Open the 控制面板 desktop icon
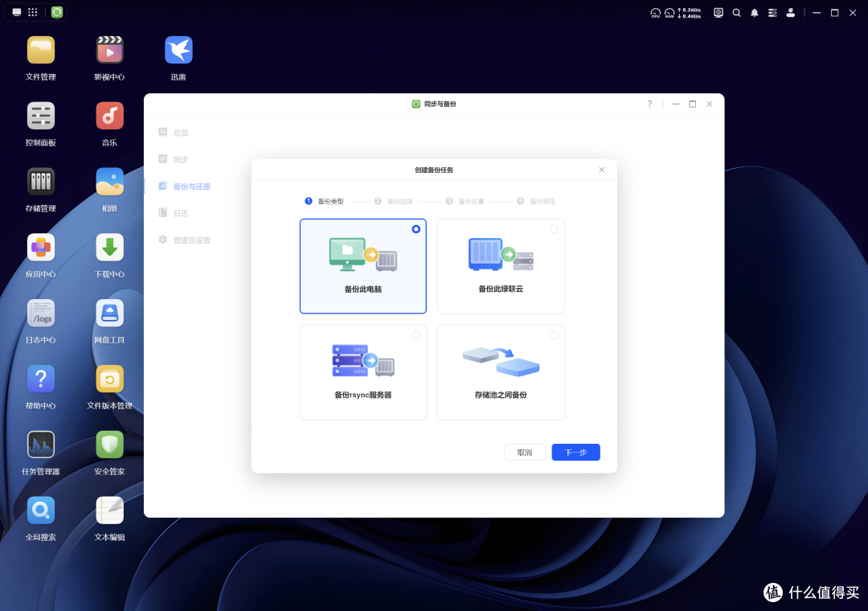868x611 pixels. (x=40, y=117)
